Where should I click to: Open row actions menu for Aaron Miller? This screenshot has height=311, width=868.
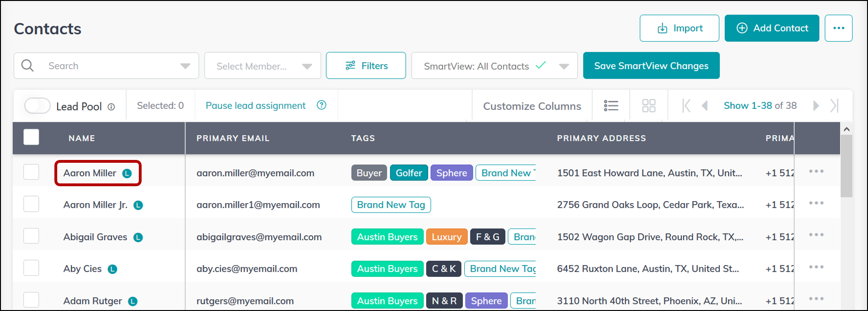coord(816,171)
